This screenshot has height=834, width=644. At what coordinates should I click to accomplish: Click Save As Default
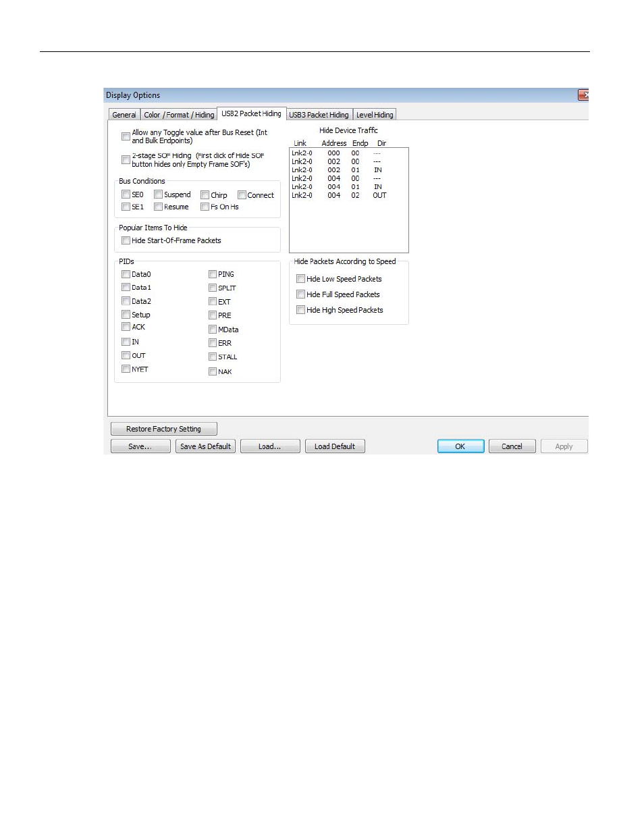205,446
